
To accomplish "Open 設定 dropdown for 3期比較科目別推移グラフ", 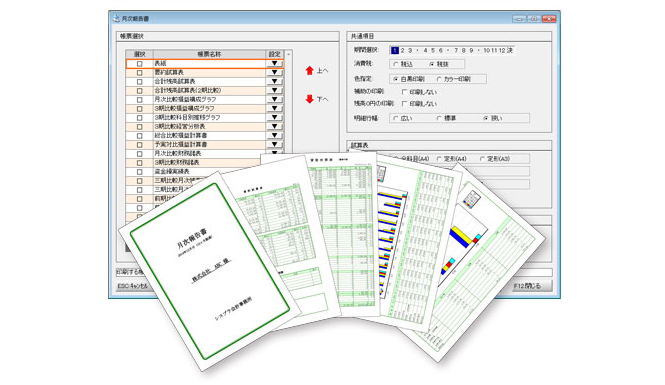I will (x=275, y=117).
